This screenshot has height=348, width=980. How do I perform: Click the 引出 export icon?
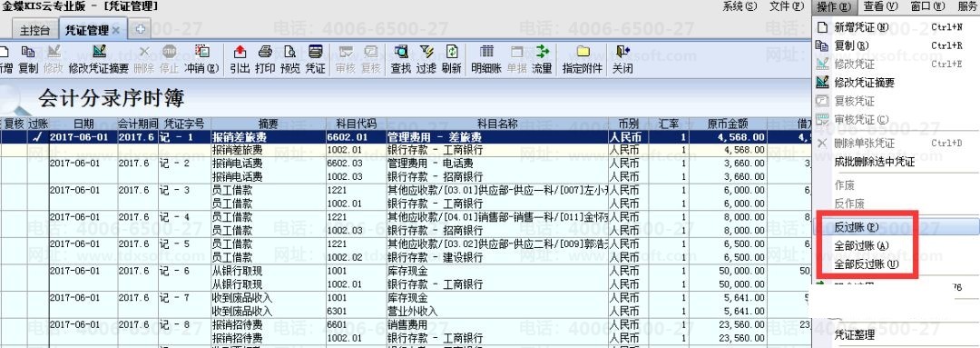tap(240, 52)
